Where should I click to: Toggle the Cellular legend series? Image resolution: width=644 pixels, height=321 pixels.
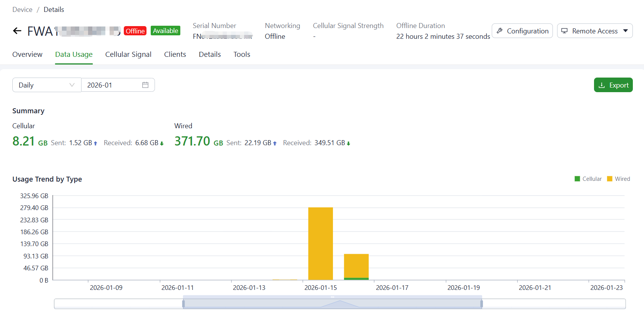coord(588,179)
